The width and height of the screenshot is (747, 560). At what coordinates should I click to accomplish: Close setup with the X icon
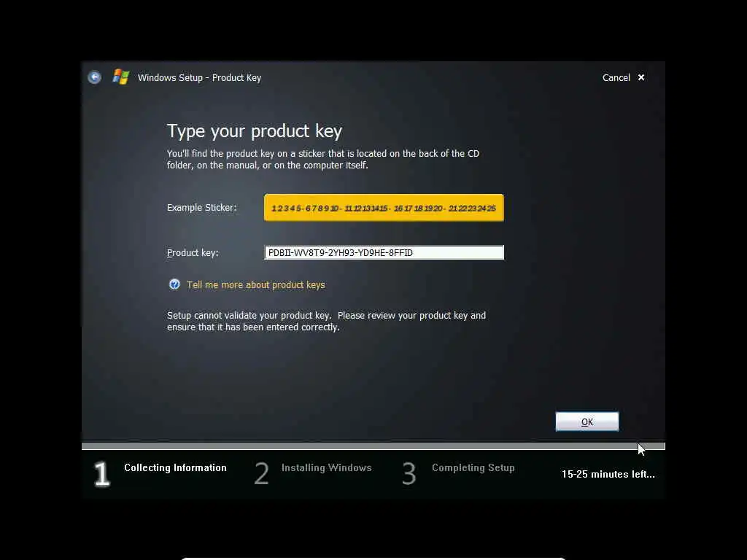(x=641, y=77)
